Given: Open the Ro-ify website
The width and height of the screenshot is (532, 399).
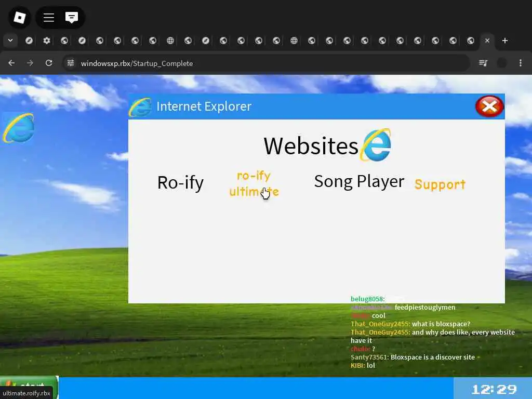Looking at the screenshot, I should pos(180,182).
